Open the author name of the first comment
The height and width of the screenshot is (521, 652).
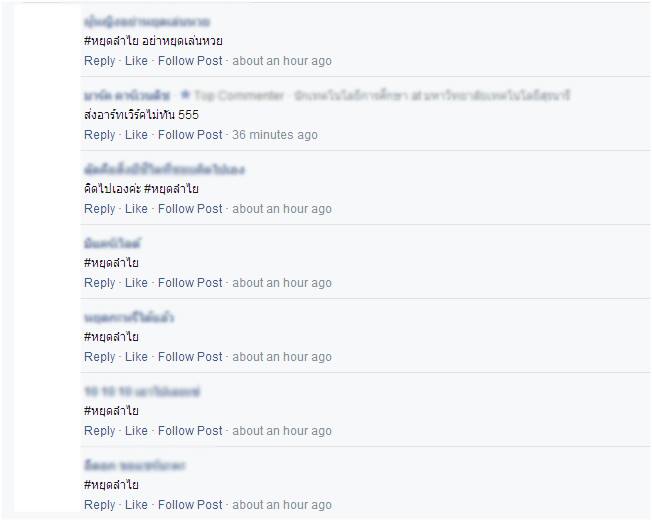tap(147, 22)
